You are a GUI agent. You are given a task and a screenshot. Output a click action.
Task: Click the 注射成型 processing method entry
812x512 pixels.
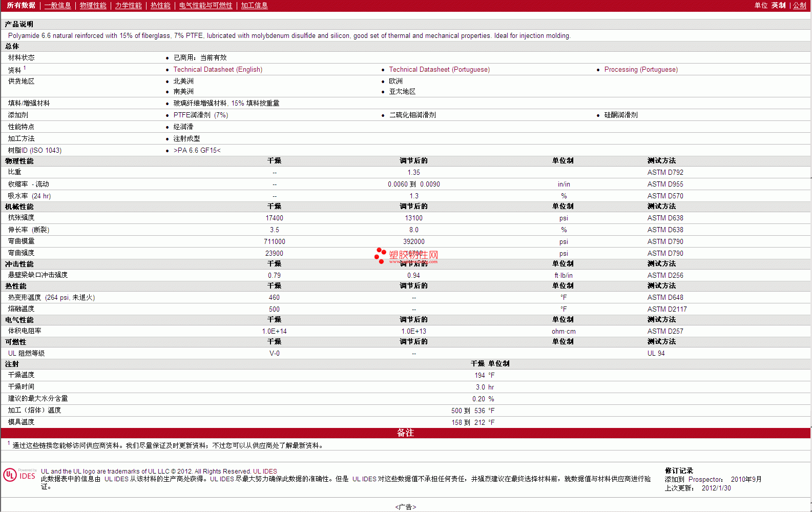pyautogui.click(x=186, y=138)
